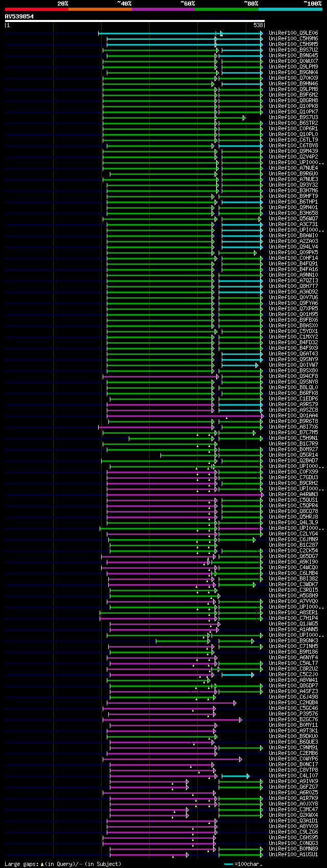This screenshot has width=327, height=868.
Task: Click the red 20% identity legend segment
Action: click(36, 9)
